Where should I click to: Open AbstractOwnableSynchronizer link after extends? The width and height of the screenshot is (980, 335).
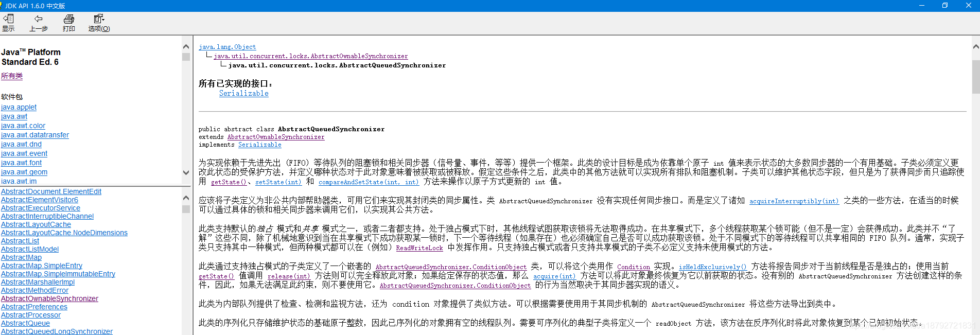276,137
